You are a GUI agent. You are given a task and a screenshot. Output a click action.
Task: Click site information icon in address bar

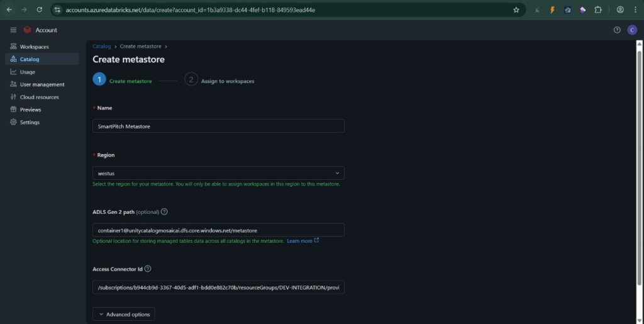57,10
